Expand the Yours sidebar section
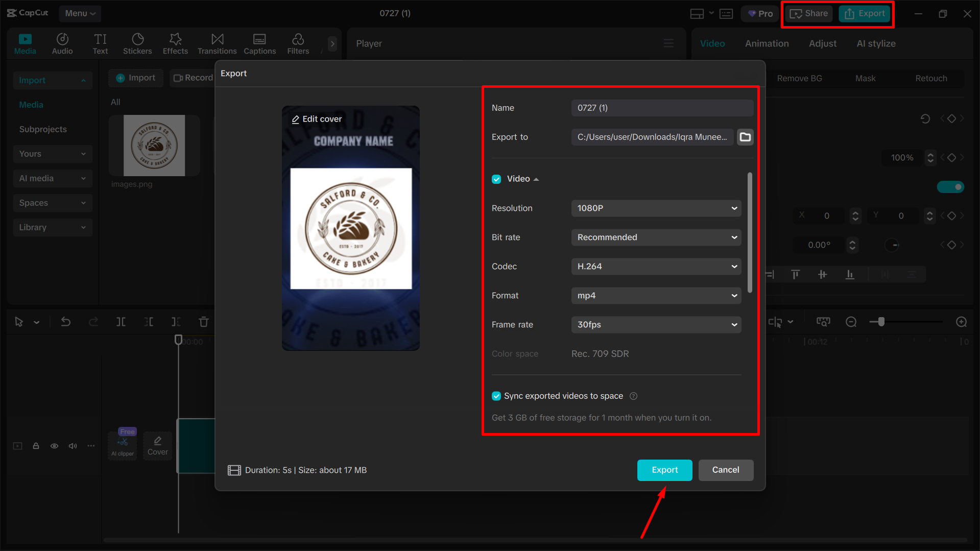This screenshot has width=980, height=551. [53, 154]
